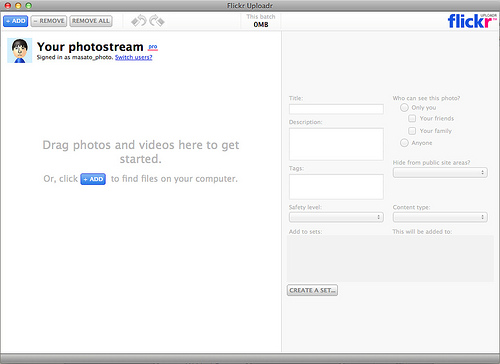
Task: Open the Switch users? link
Action: point(134,57)
